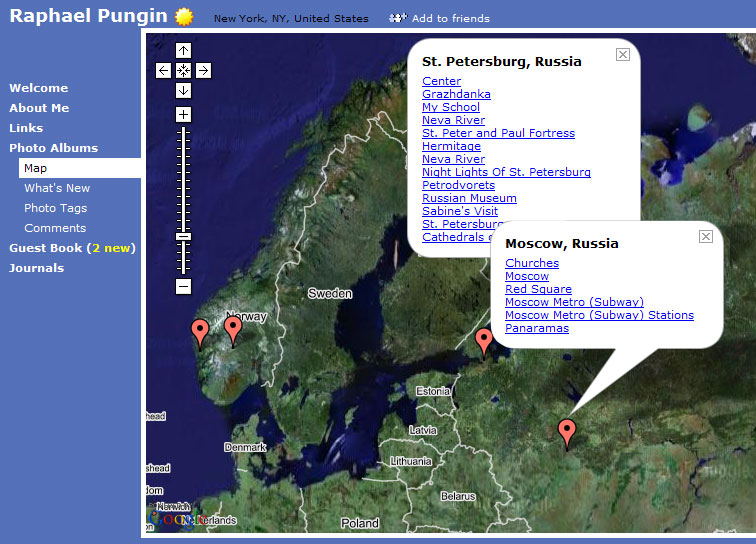Screen dimensions: 756x544
Task: Pan the map left with arrow button
Action: [x=163, y=70]
